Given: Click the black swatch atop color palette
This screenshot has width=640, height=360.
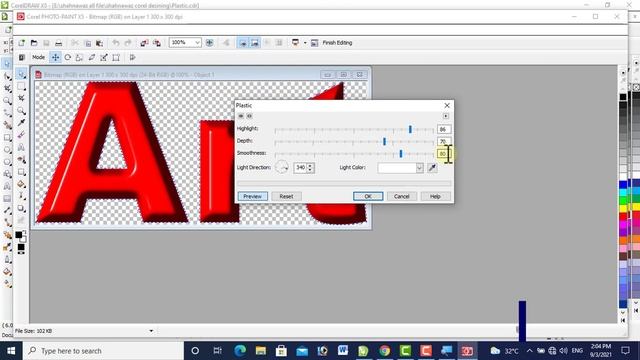Looking at the screenshot, I should (623, 97).
